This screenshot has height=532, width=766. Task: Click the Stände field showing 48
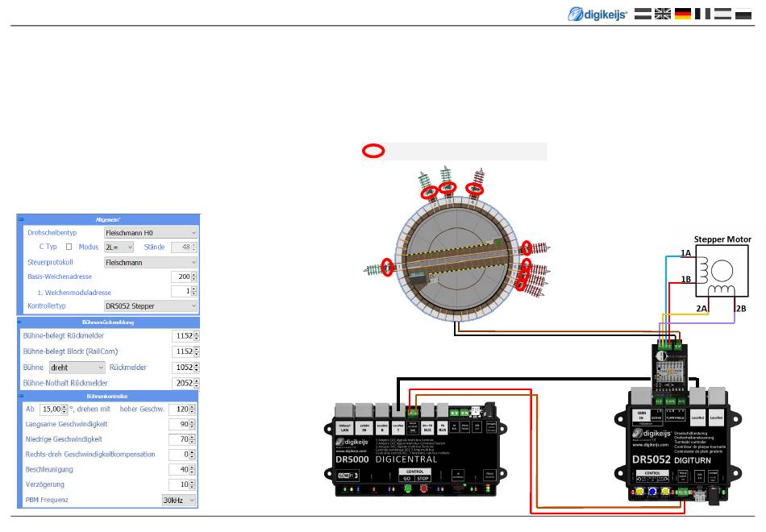point(184,247)
